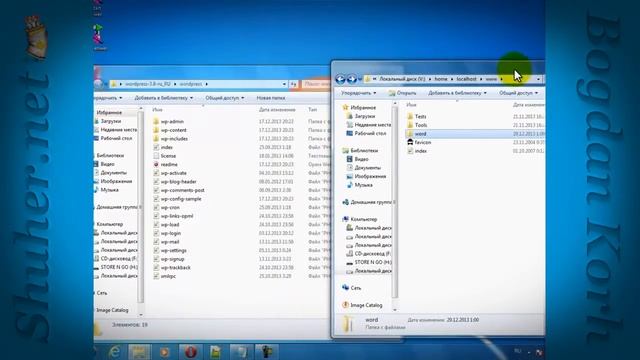Select the word folder icon in details pane
Viewport: 640px width, 360px height.
coord(348,324)
